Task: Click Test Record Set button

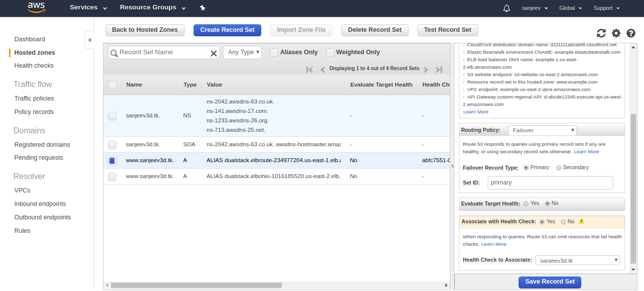Action: click(447, 30)
